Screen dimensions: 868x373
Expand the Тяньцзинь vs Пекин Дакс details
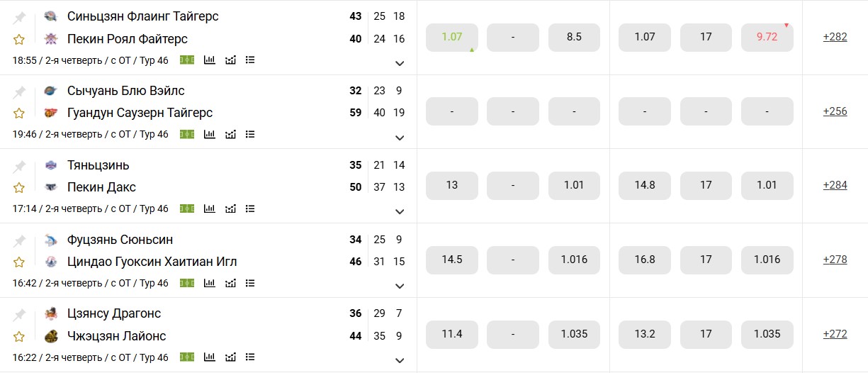400,211
